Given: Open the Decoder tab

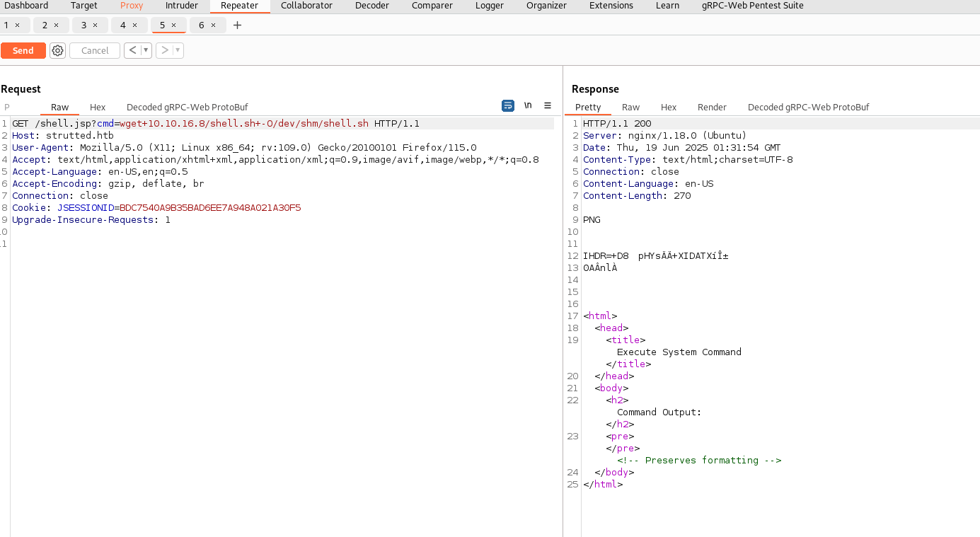Looking at the screenshot, I should 372,6.
